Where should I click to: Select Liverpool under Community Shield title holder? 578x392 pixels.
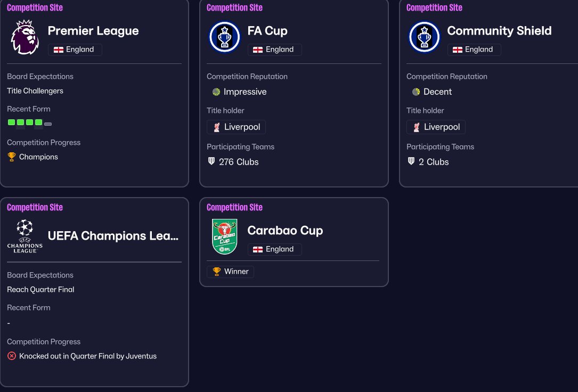(436, 127)
